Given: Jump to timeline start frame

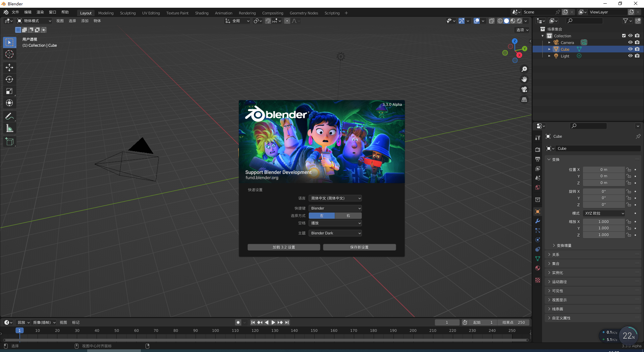Looking at the screenshot, I should tap(253, 322).
